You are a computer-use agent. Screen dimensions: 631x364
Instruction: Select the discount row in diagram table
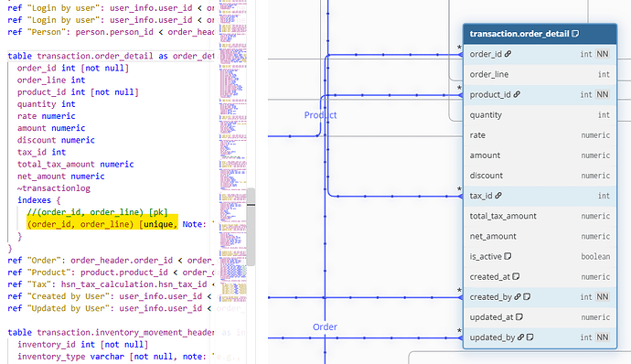pyautogui.click(x=540, y=176)
